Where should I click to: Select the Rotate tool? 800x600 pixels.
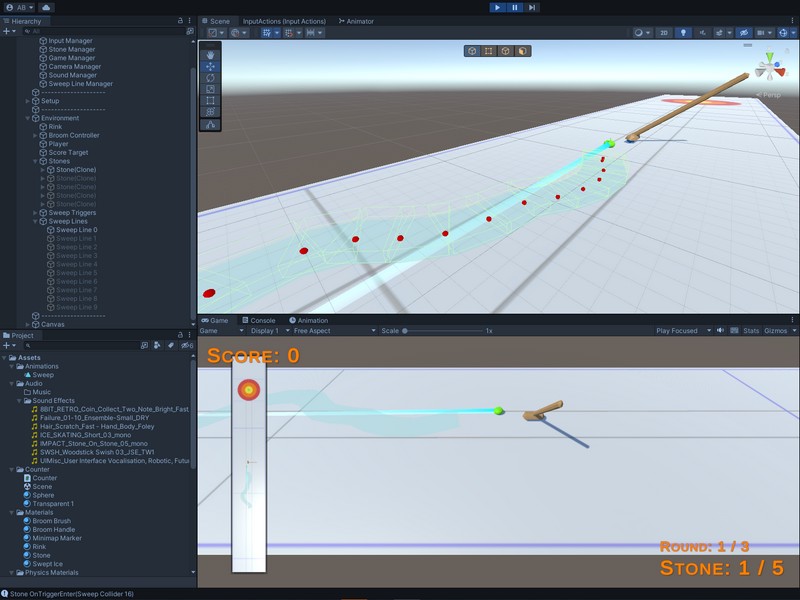point(210,78)
